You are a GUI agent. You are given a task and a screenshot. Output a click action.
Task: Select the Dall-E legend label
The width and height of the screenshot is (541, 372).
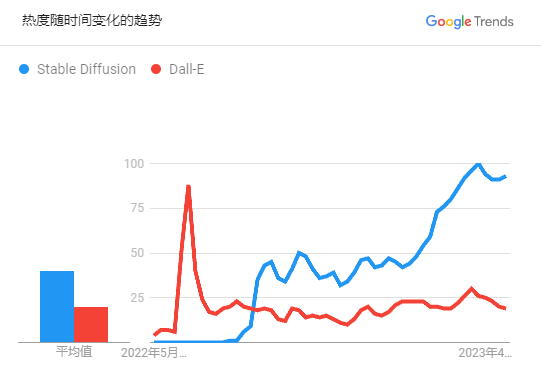[187, 69]
